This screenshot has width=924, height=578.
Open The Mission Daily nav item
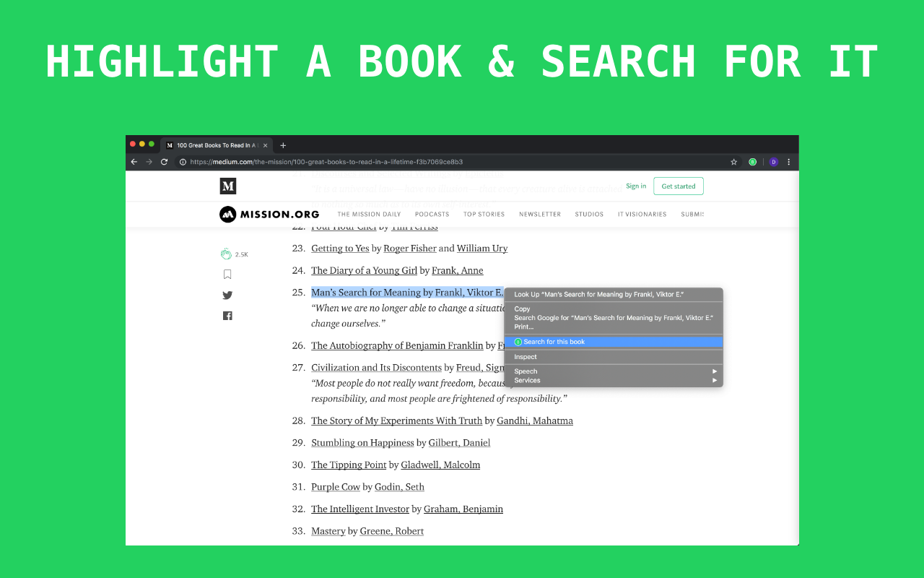click(x=369, y=215)
